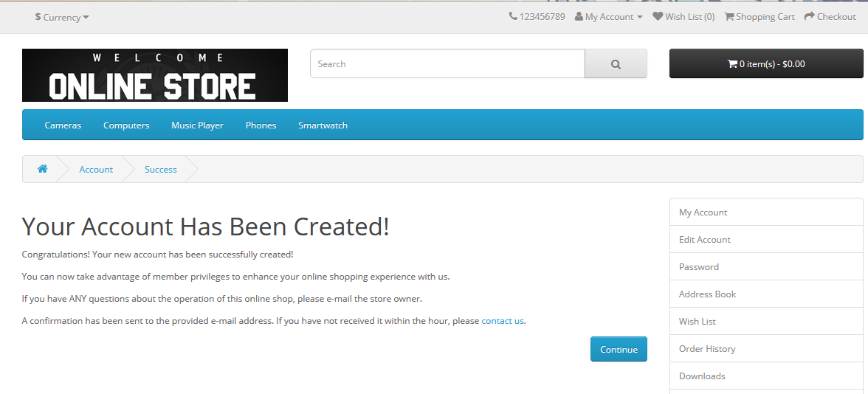Open the 0 item(s) - $0.00 cart button

pyautogui.click(x=766, y=63)
